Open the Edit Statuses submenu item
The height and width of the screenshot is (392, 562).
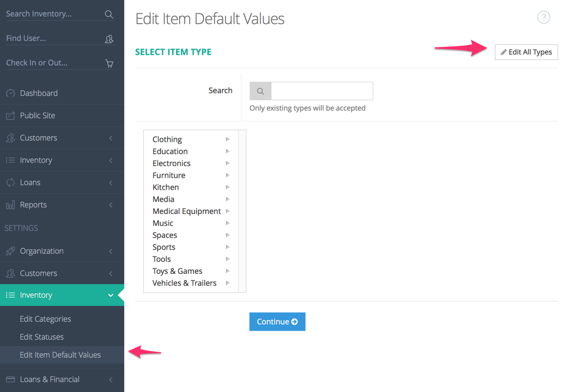tap(41, 337)
